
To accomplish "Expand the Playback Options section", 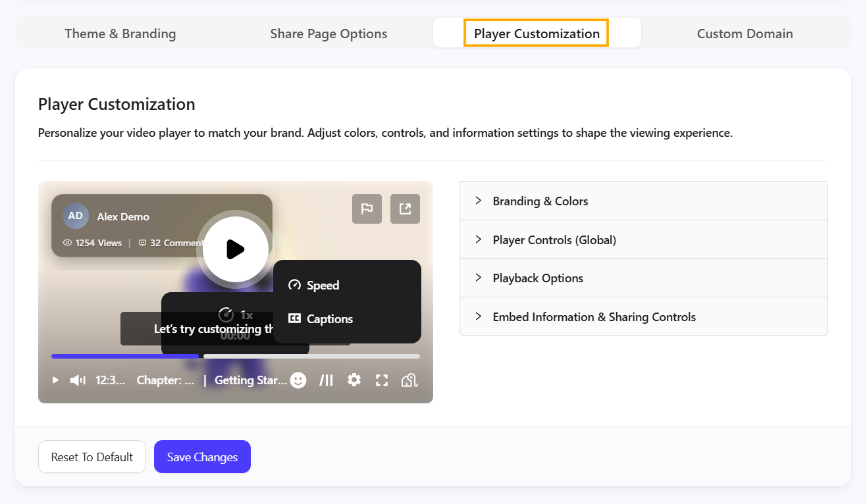I will (644, 278).
